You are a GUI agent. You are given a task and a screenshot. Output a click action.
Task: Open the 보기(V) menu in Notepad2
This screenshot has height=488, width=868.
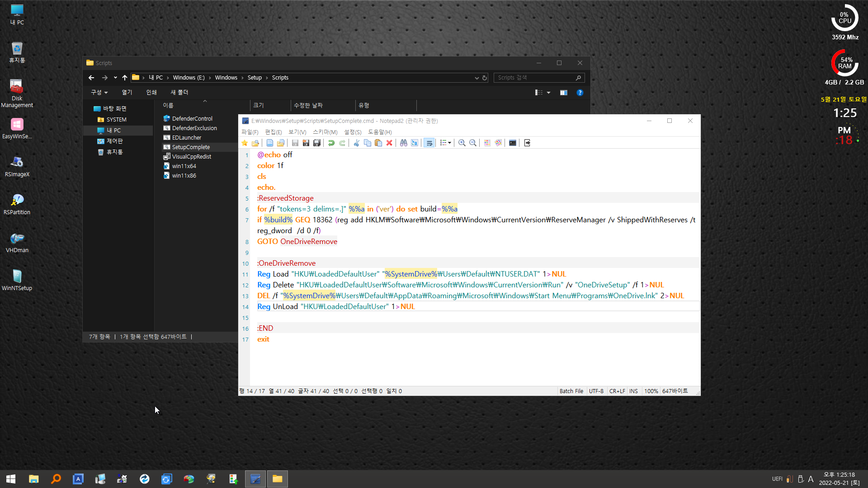tap(297, 132)
